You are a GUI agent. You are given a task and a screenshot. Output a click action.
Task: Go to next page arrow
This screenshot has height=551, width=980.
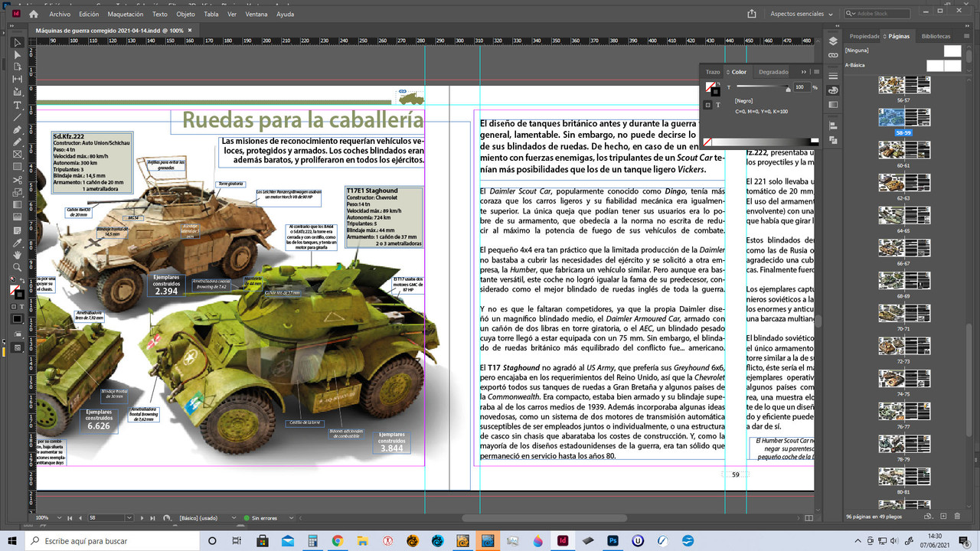(143, 518)
